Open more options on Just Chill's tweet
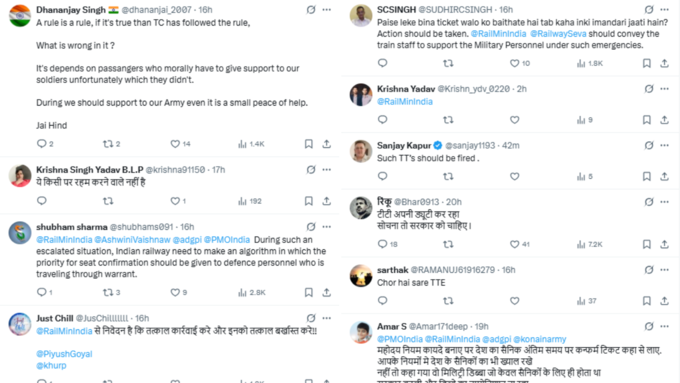Viewport: 680px width, 383px height. pyautogui.click(x=327, y=318)
